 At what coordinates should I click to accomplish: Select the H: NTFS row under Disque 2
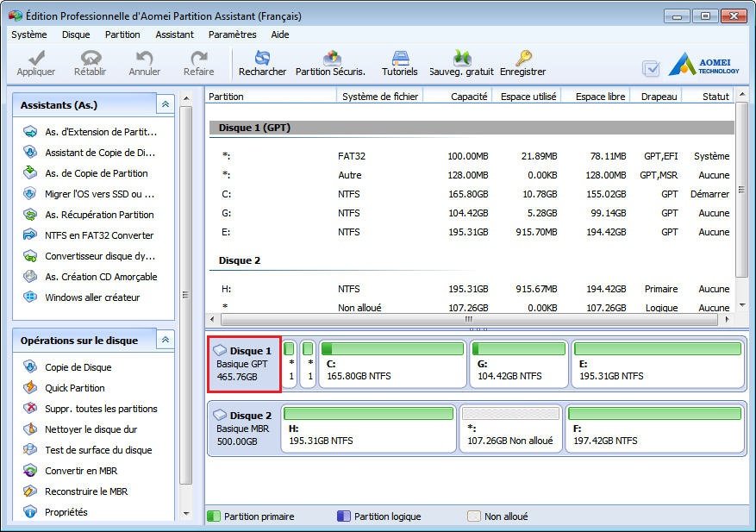click(x=472, y=289)
